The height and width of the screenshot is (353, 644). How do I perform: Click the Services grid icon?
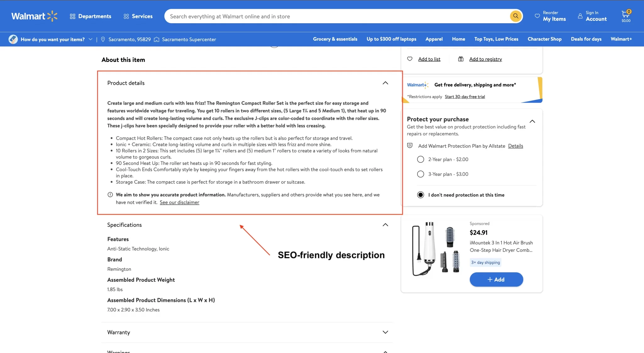pos(126,16)
